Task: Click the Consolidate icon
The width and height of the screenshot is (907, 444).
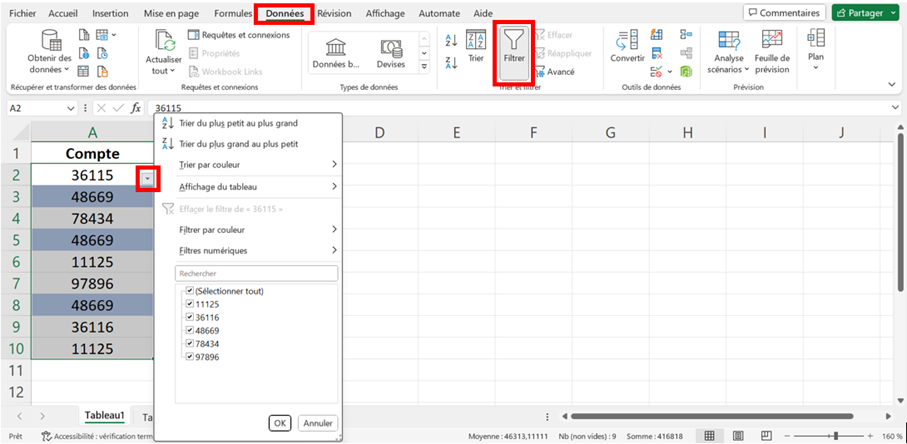Action: (x=686, y=35)
